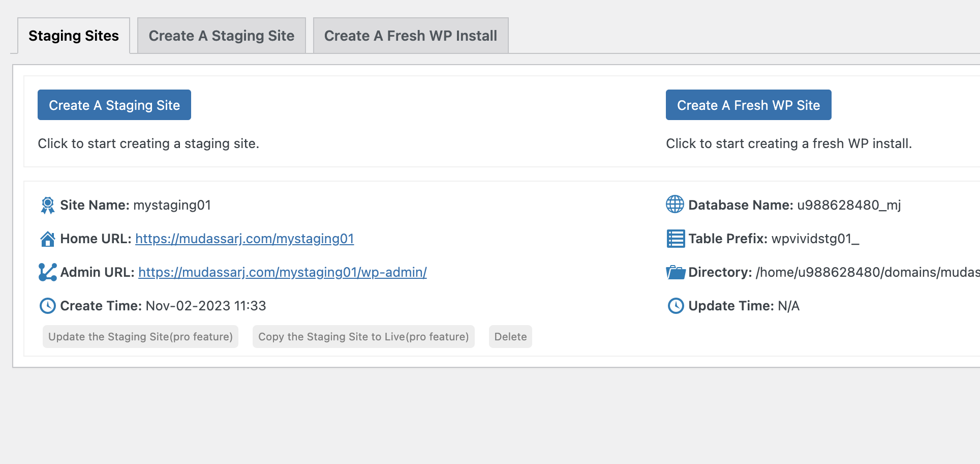
Task: Click the Home URL house icon
Action: click(48, 239)
